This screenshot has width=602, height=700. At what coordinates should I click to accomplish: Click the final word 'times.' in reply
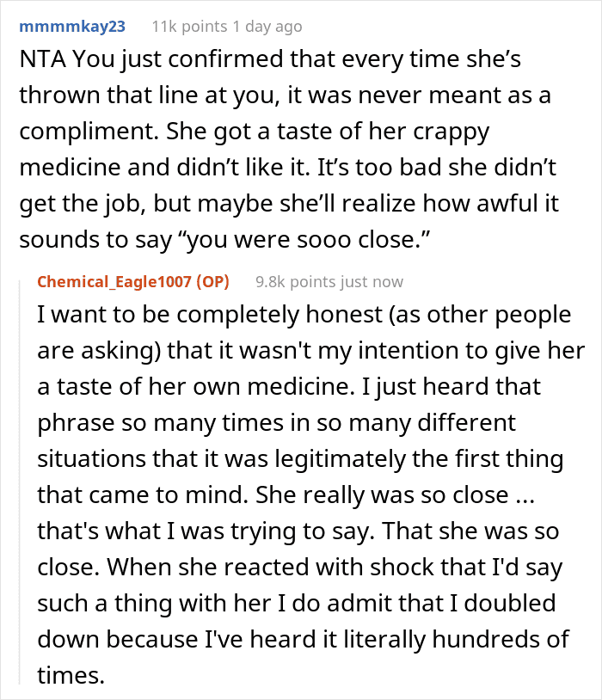coord(71,675)
